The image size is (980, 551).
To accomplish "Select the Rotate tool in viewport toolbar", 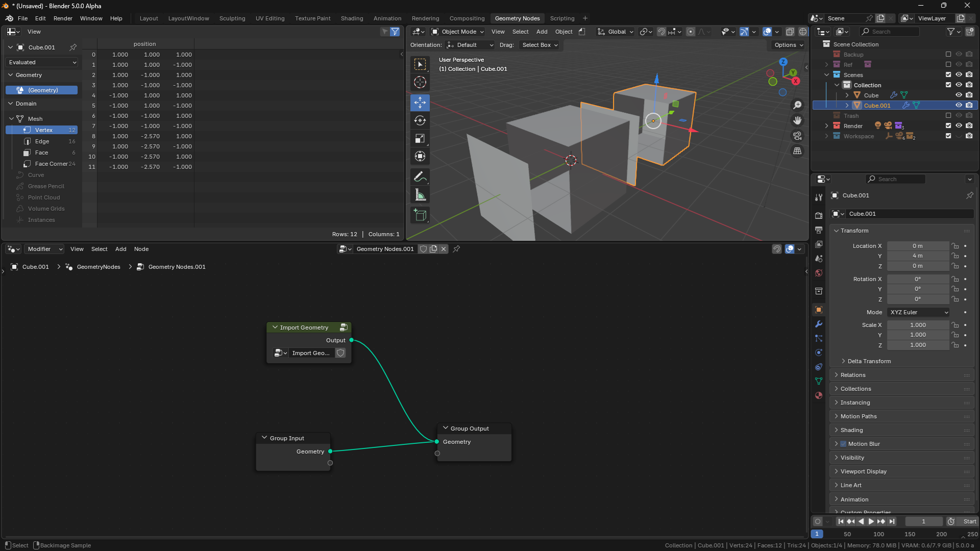I will (x=420, y=120).
